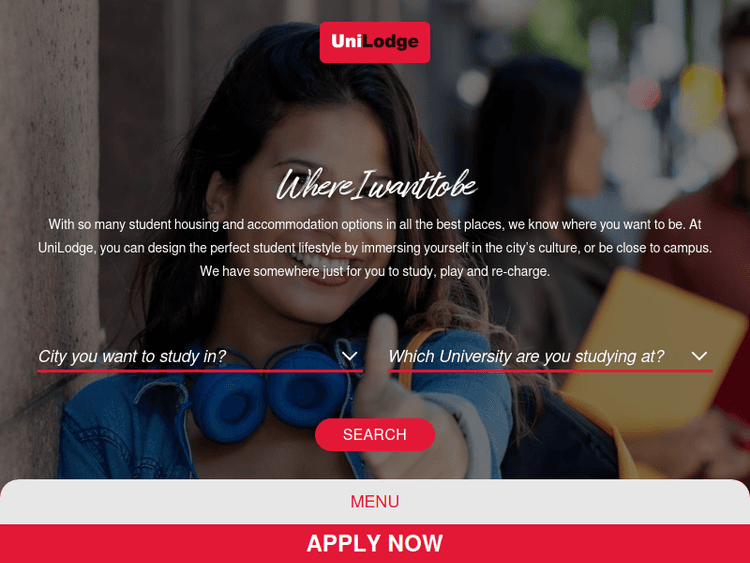Click the UniLodge logo at top

point(375,42)
